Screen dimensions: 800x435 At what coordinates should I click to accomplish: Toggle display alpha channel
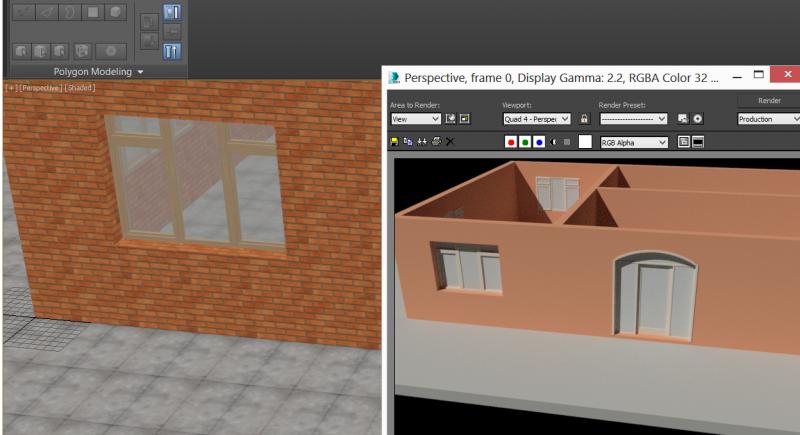pos(553,142)
